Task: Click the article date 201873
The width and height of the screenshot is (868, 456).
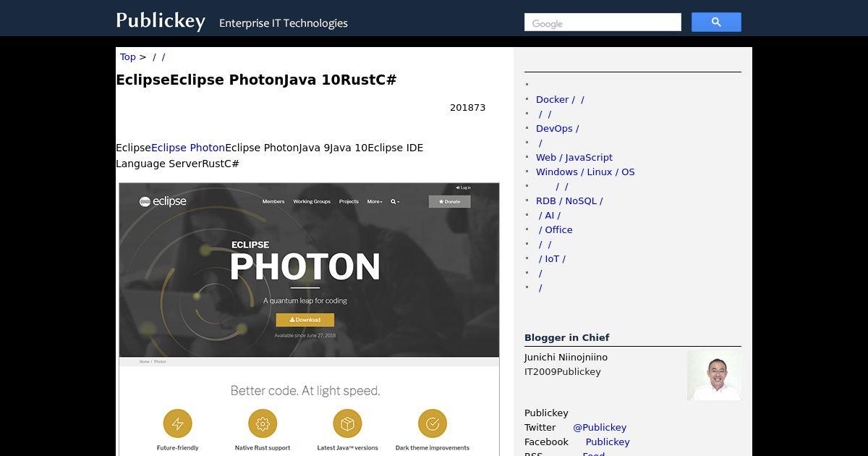Action: pyautogui.click(x=468, y=107)
